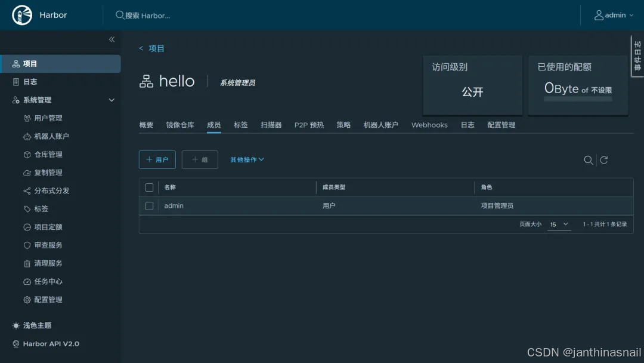
Task: Open 用户管理 in the sidebar
Action: coord(48,118)
